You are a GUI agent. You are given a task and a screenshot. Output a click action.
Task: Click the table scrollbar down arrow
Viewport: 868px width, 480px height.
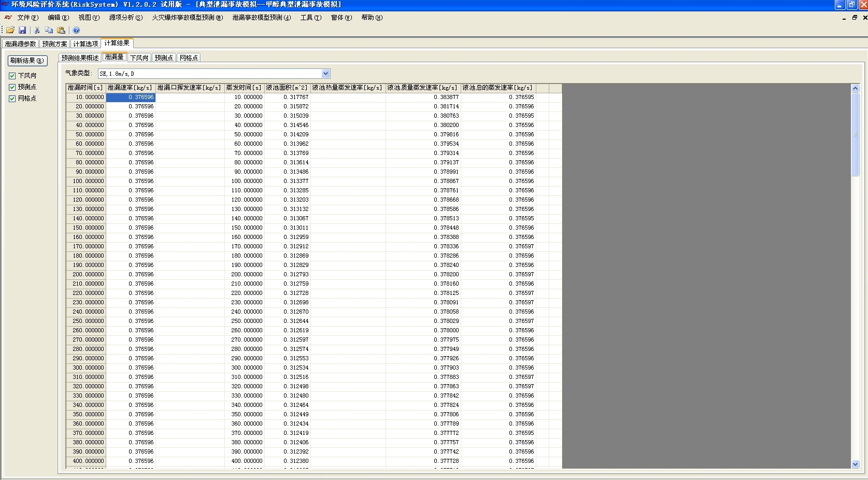click(855, 464)
